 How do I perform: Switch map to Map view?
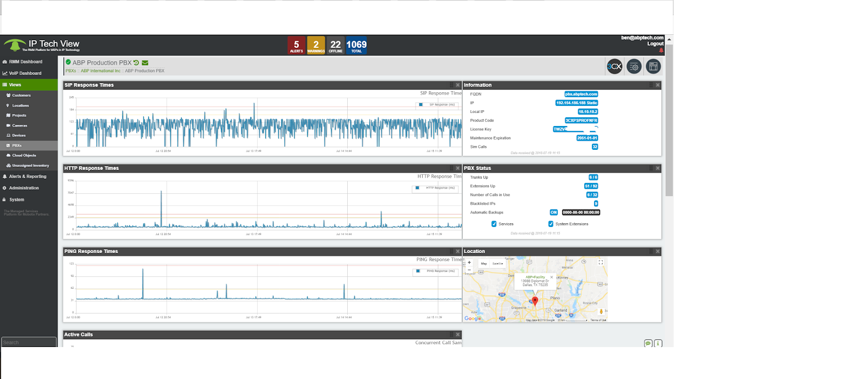click(x=484, y=263)
